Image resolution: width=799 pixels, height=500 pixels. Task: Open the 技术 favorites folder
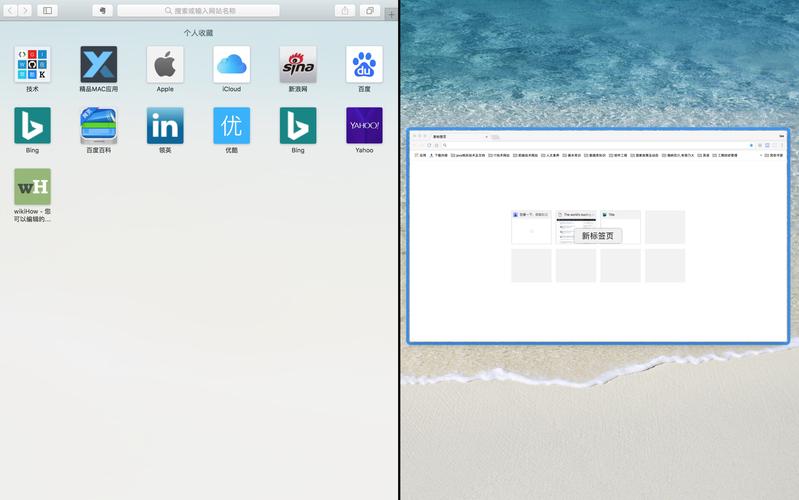tap(32, 64)
